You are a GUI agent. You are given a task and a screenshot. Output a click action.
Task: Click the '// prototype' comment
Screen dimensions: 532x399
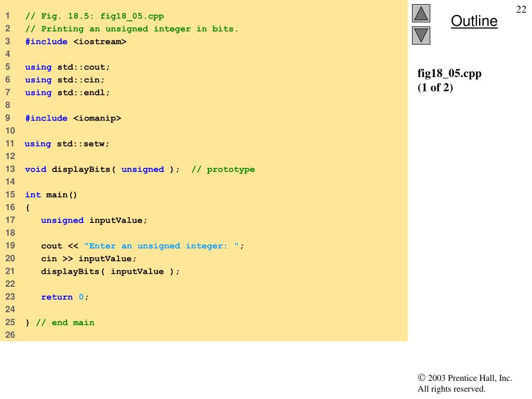223,169
